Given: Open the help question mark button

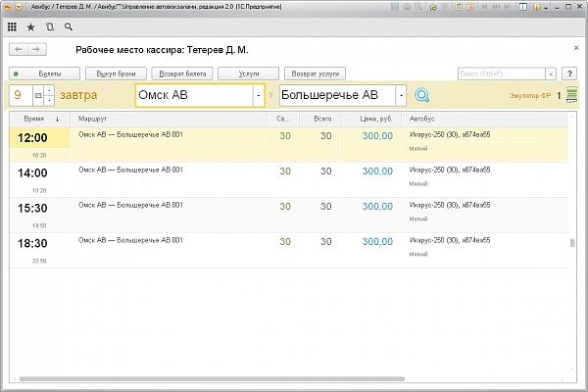Looking at the screenshot, I should (569, 73).
